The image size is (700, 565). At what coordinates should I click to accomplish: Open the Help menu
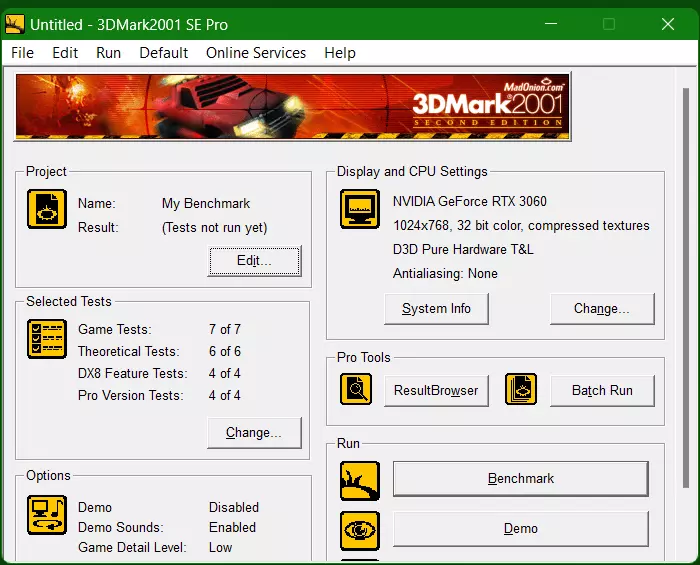(340, 53)
